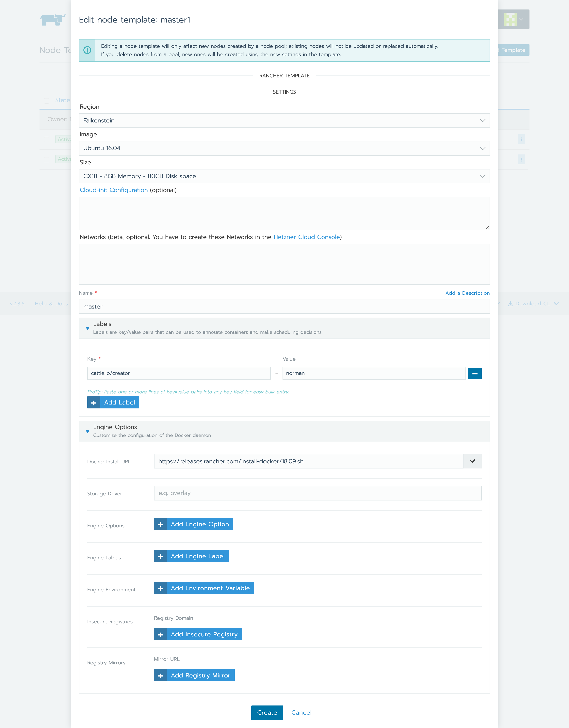Click the info icon in the notice banner
Viewport: 569px width, 728px height.
coord(87,50)
